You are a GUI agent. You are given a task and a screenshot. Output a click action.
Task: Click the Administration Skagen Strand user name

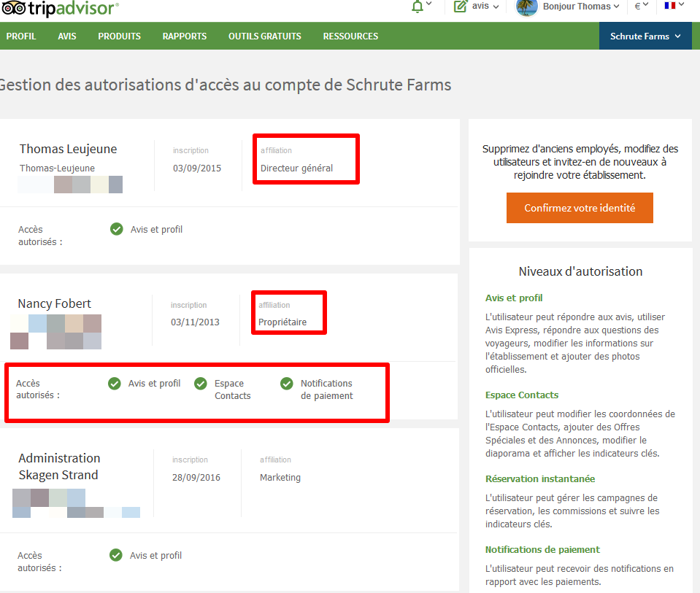coord(59,466)
